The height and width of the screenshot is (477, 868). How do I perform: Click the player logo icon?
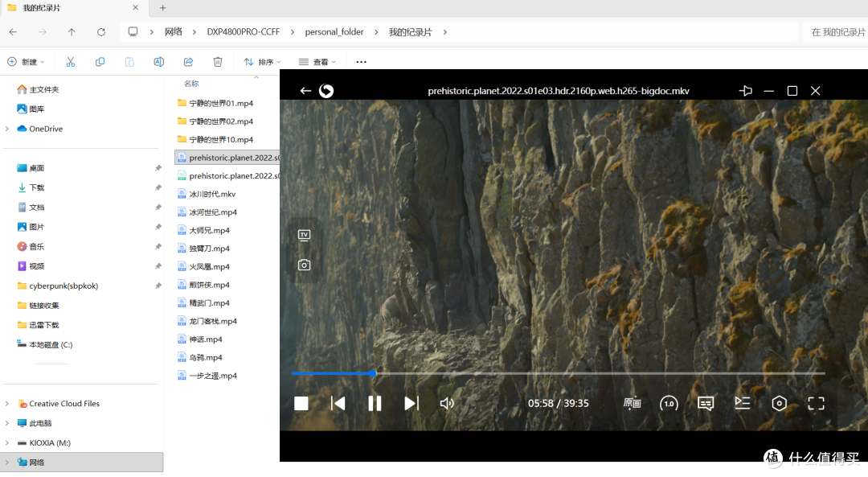point(326,91)
